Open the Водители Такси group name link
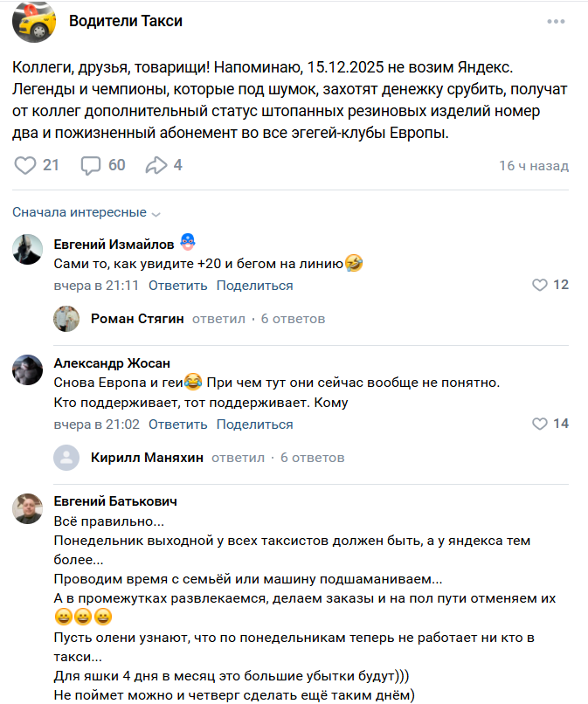The height and width of the screenshot is (704, 588). (x=126, y=22)
